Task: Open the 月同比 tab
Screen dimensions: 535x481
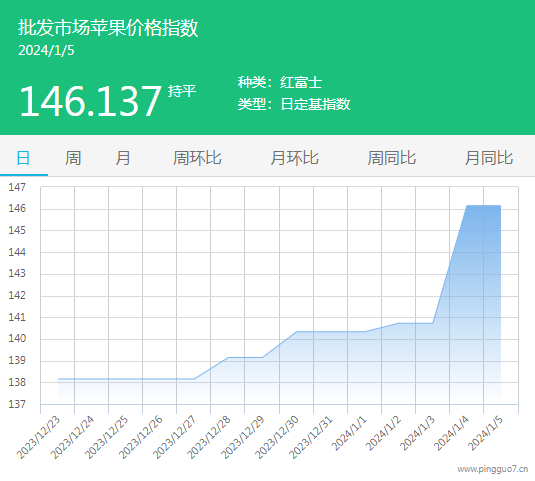Action: coord(489,158)
